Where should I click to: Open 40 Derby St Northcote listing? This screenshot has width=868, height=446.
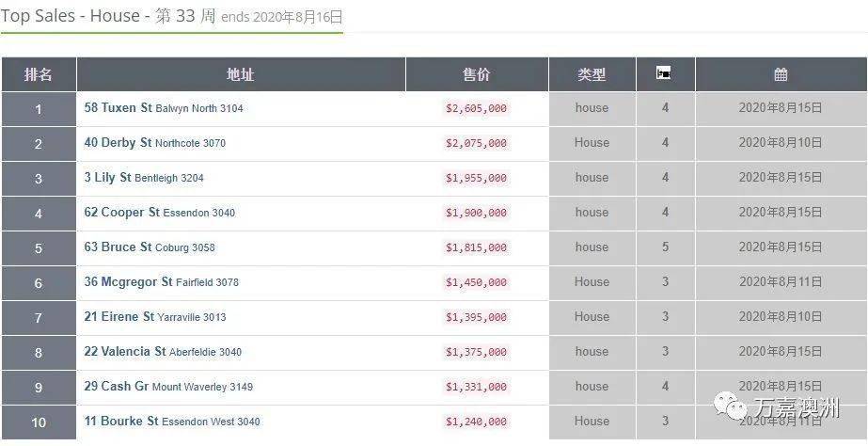(154, 143)
